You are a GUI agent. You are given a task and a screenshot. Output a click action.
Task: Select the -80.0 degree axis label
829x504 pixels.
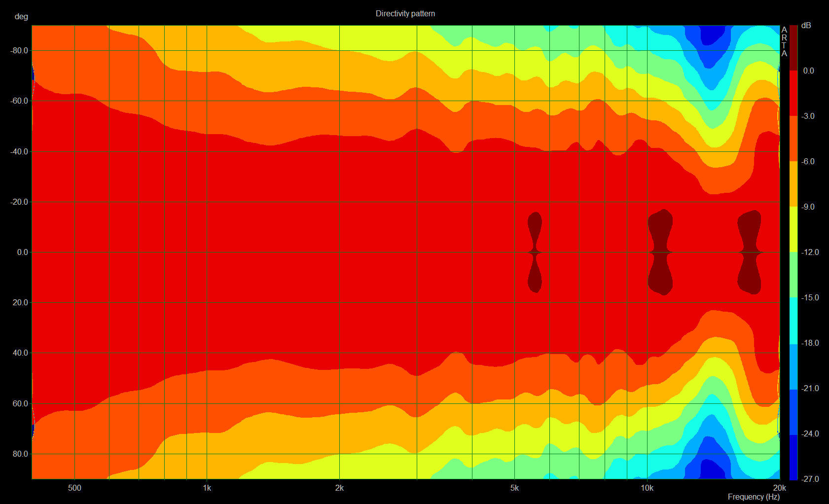pos(19,50)
